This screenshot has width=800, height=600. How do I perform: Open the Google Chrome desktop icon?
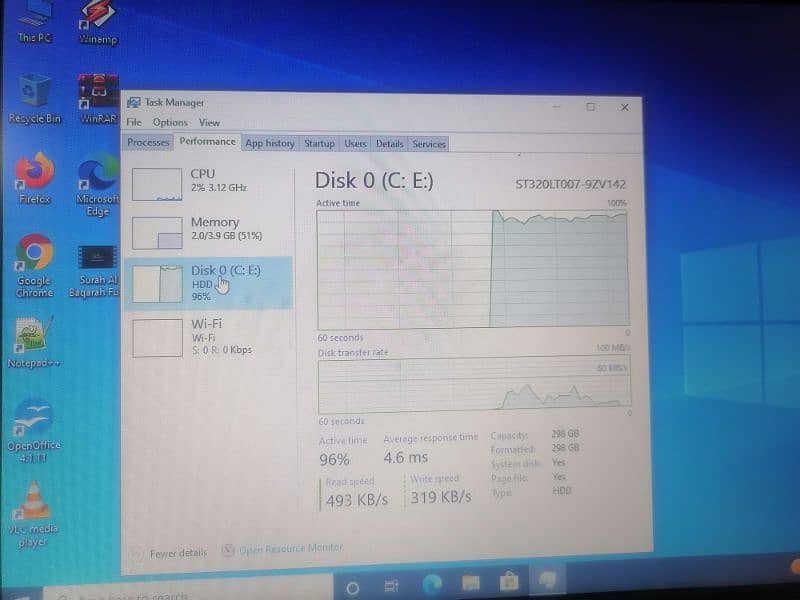34,255
